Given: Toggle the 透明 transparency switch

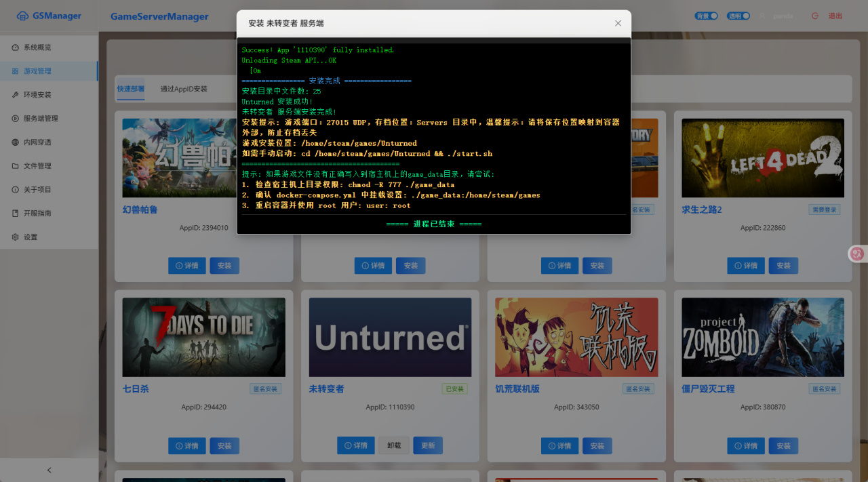Looking at the screenshot, I should 738,16.
